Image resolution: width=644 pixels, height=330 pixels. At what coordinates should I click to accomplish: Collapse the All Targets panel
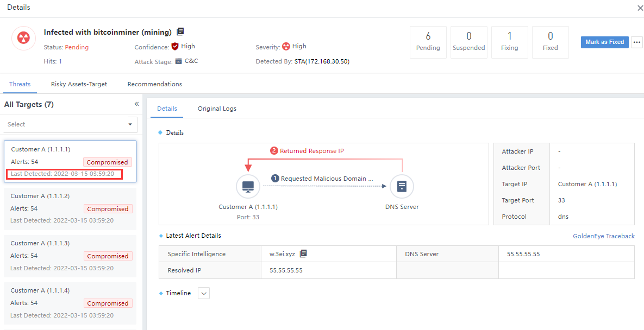[x=136, y=104]
